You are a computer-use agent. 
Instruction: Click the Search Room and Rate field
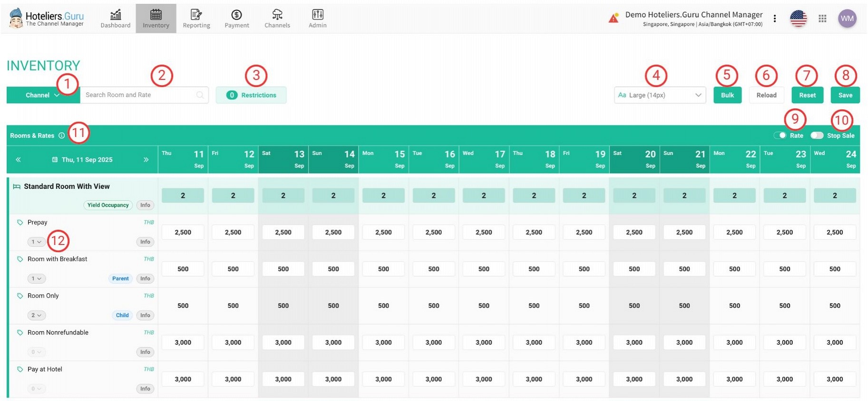[x=138, y=95]
